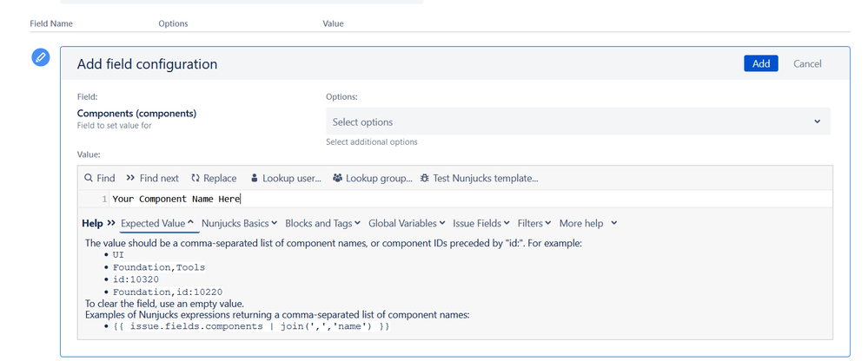This screenshot has width=868, height=361.
Task: Open the Issue Fields help menu
Action: 480,223
